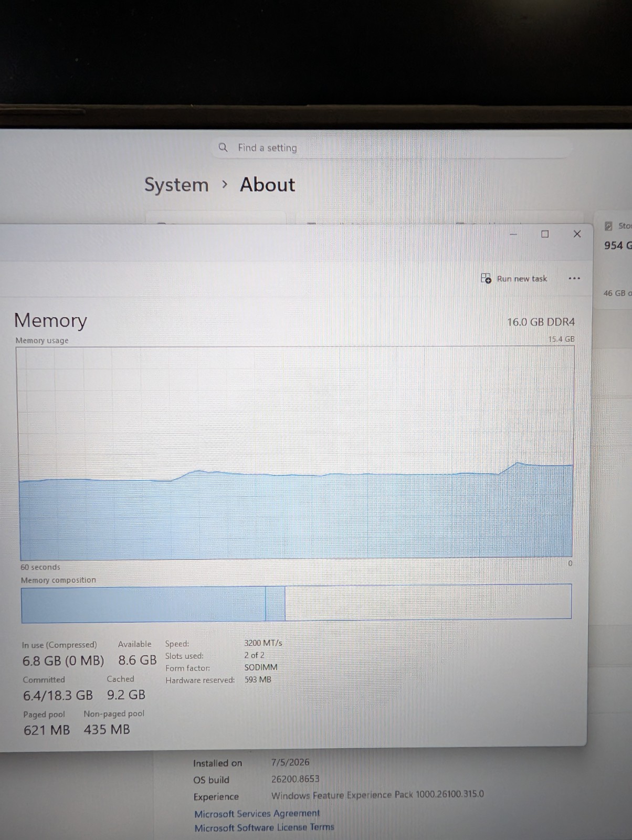
Task: Click the '15.4 GB' graph maximum label
Action: pos(561,339)
